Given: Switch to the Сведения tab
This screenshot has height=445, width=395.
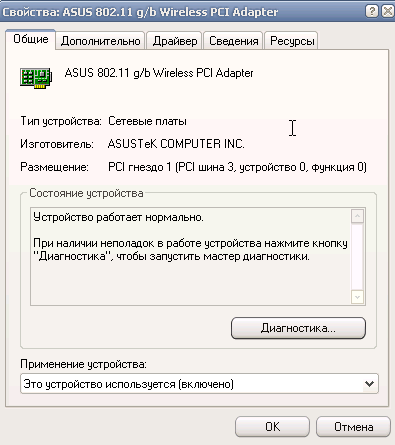Looking at the screenshot, I should [233, 41].
